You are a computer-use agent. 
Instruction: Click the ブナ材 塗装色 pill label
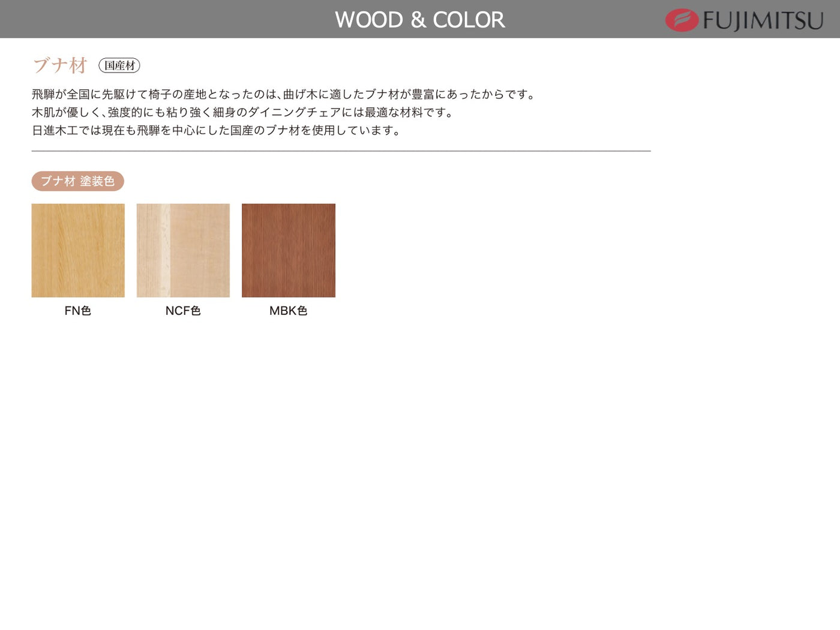(77, 181)
